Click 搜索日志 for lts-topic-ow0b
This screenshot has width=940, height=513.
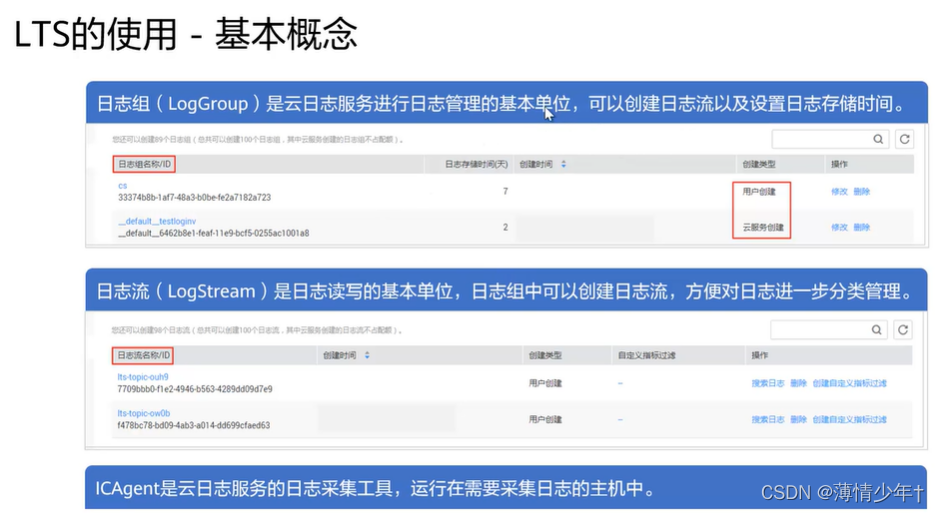click(x=768, y=420)
